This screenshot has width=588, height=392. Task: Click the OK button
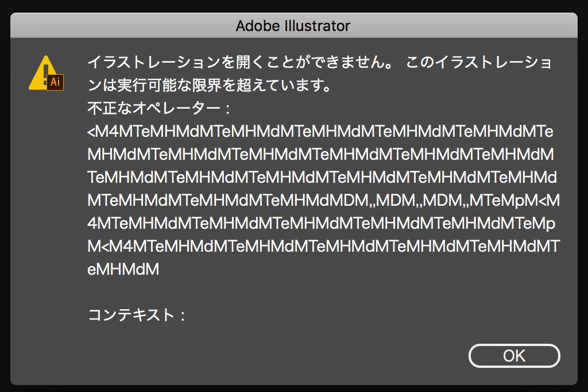pos(514,356)
